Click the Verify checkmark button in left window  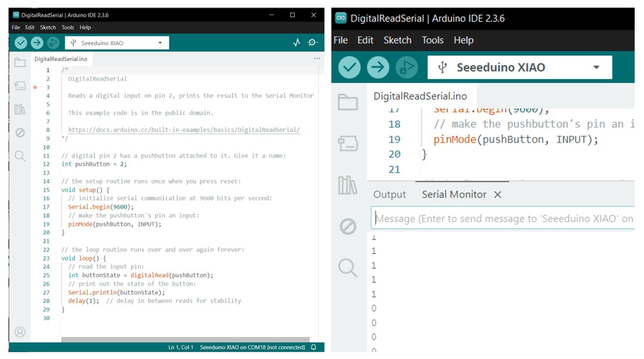coord(21,42)
